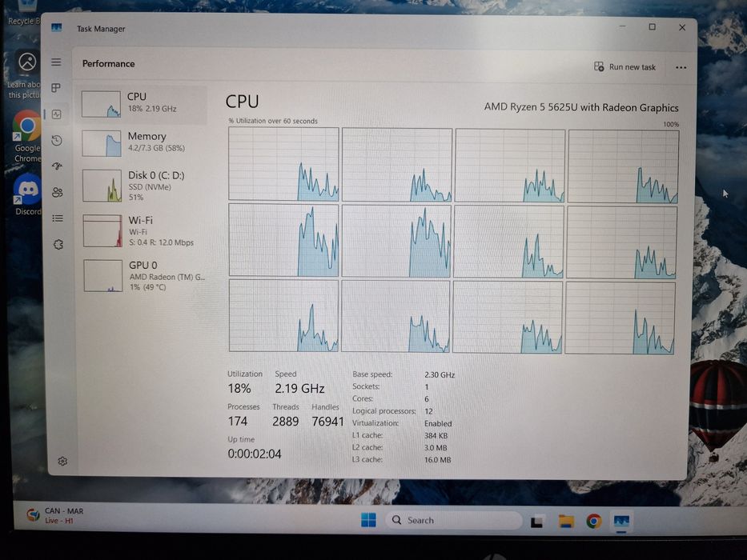Viewport: 747px width, 560px height.
Task: Open Task Manager settings gear icon
Action: (x=62, y=461)
